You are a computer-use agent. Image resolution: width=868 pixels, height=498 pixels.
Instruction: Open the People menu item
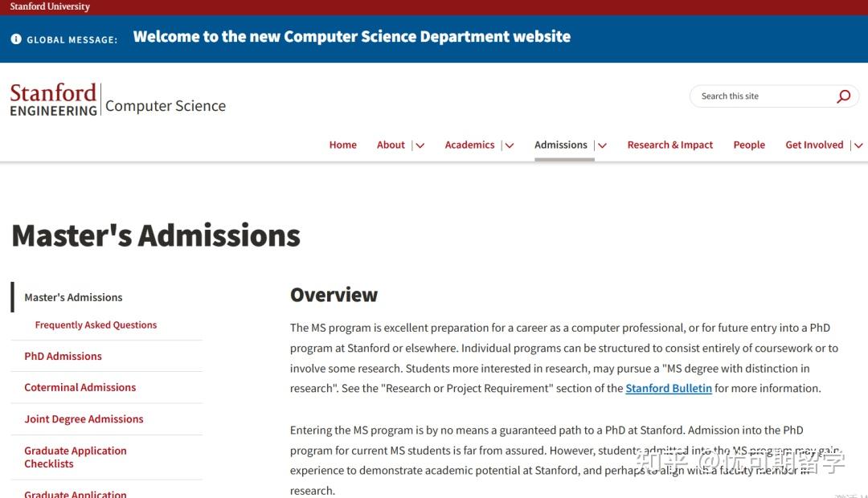(x=748, y=145)
